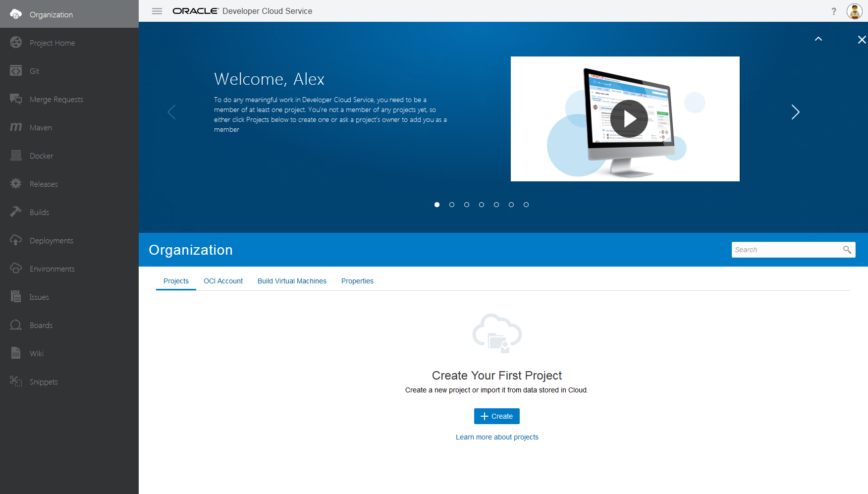Open Learn more about projects link
Image resolution: width=868 pixels, height=494 pixels.
tap(497, 437)
